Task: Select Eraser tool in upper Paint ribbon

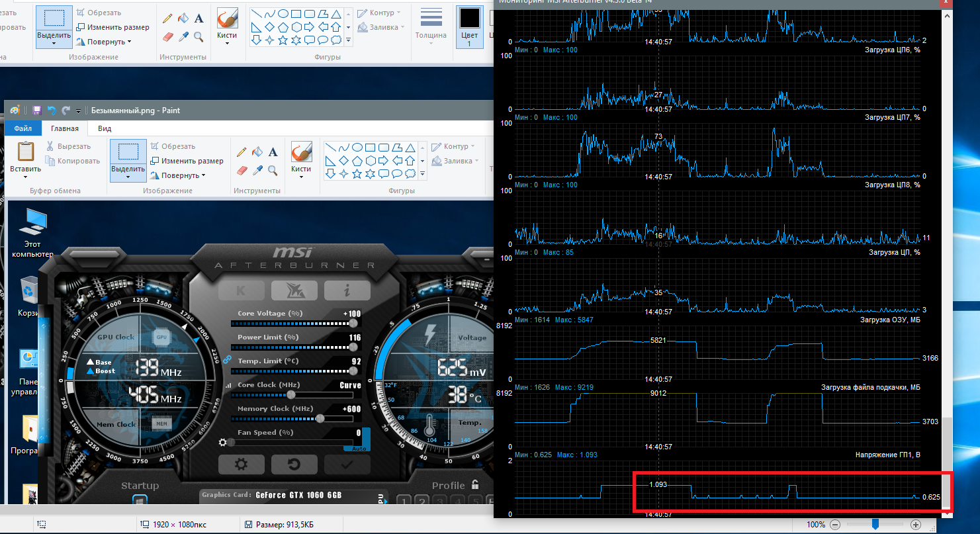Action: click(x=167, y=36)
